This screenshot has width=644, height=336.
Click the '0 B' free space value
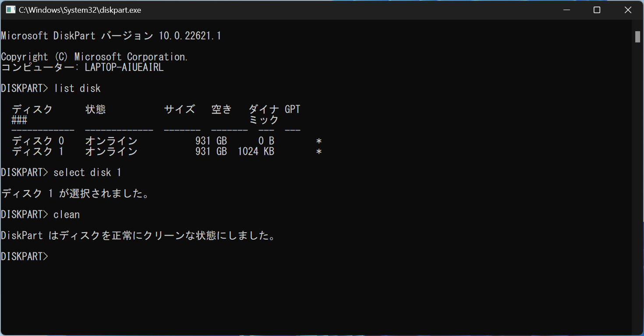(266, 141)
